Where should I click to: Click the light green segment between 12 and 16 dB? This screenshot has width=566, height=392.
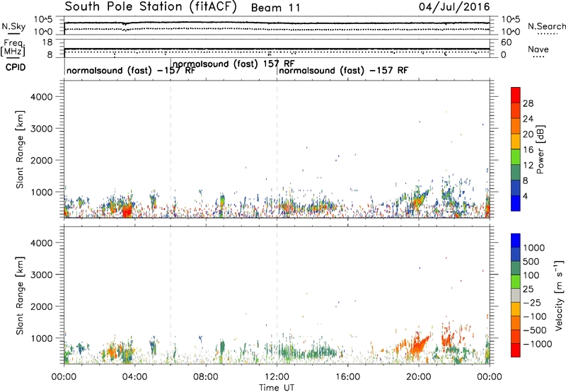pyautogui.click(x=516, y=157)
